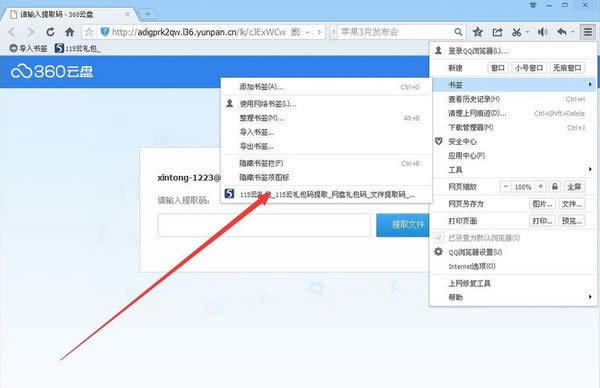
Task: Open dropdown arrow next to undo icon
Action: 573,32
